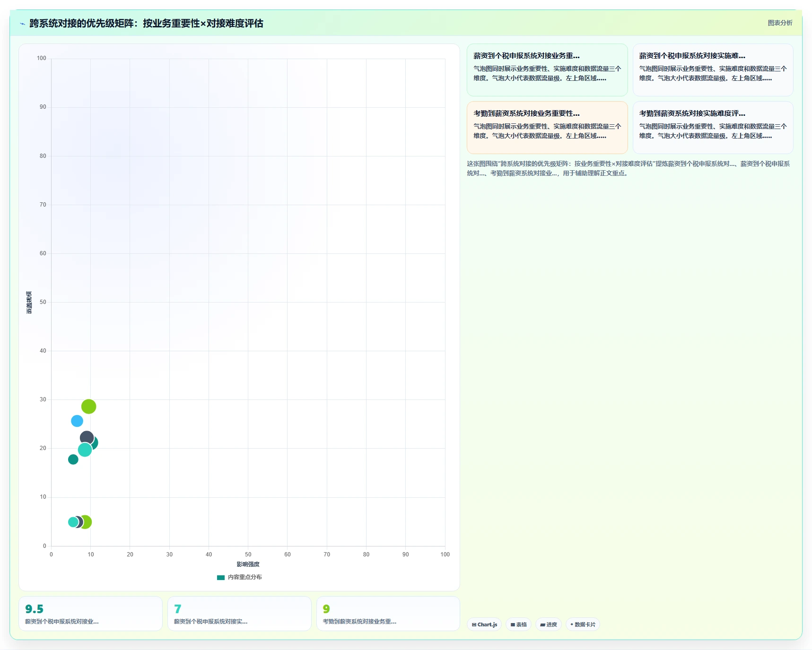Screen dimensions: 812x650
Task: Select the 表格 tag chip
Action: (519, 624)
